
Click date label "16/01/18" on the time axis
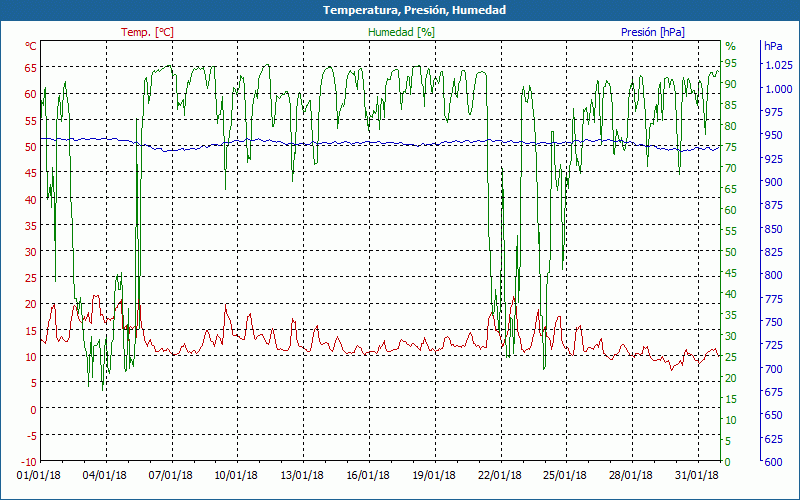click(368, 476)
